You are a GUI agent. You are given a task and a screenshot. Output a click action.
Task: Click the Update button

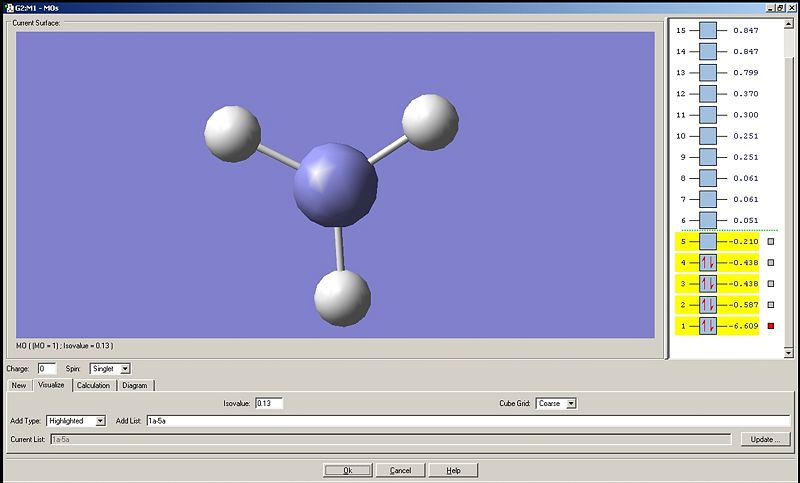(x=765, y=439)
